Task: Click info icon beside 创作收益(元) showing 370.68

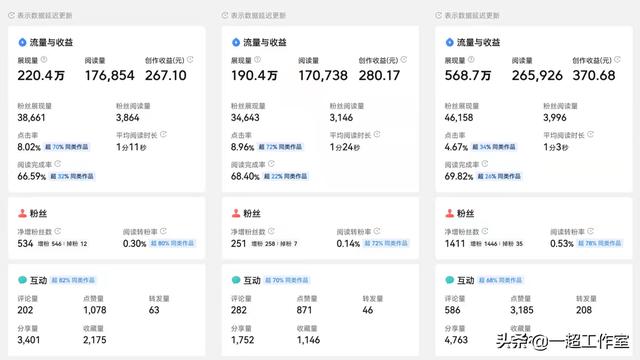Action: coord(617,60)
